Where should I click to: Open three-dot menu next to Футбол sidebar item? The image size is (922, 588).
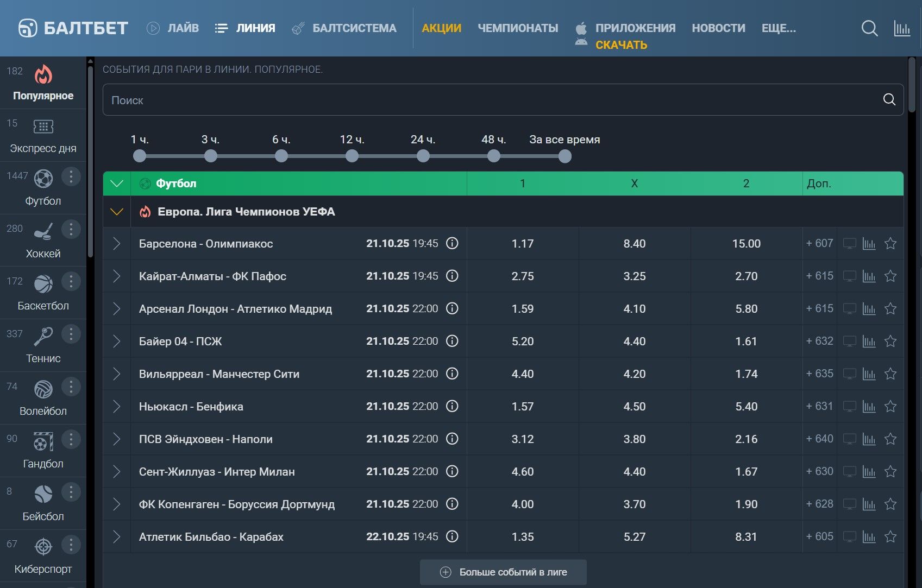[71, 176]
